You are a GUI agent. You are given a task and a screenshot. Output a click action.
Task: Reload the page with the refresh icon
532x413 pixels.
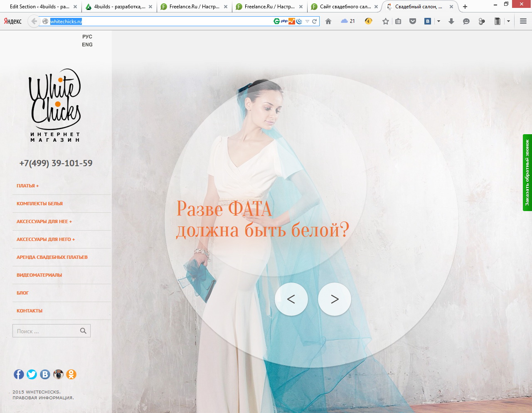(x=315, y=21)
